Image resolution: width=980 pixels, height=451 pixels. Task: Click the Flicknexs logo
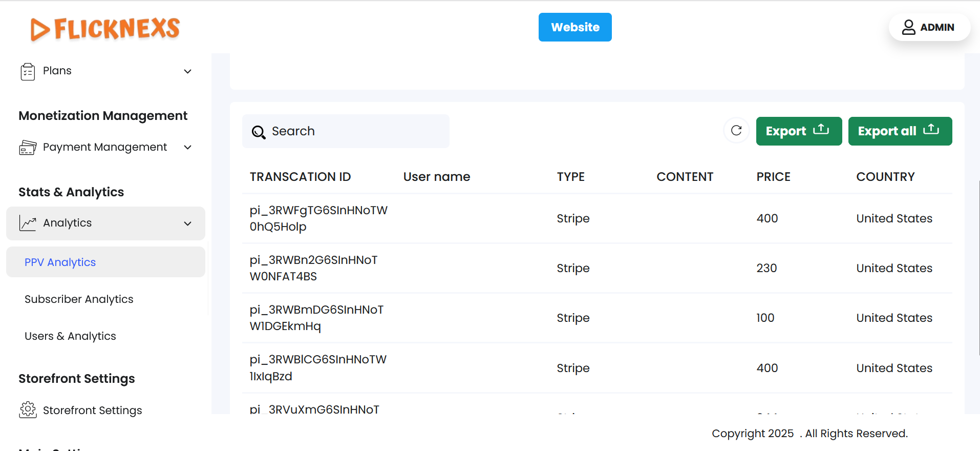[x=105, y=29]
